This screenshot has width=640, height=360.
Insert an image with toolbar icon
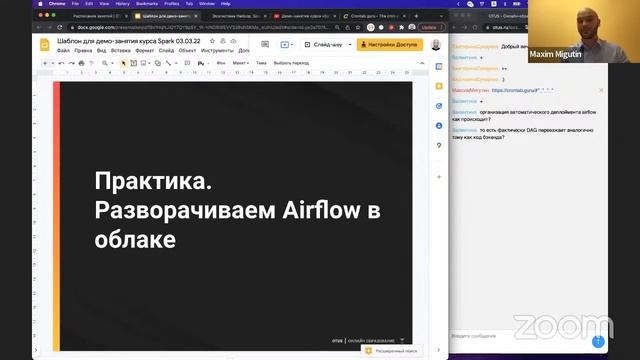pos(143,63)
